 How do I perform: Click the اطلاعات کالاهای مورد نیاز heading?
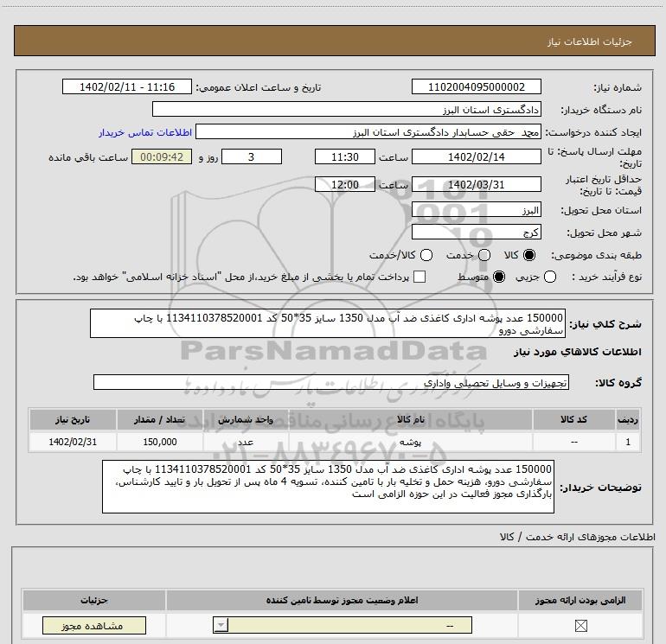tap(577, 352)
